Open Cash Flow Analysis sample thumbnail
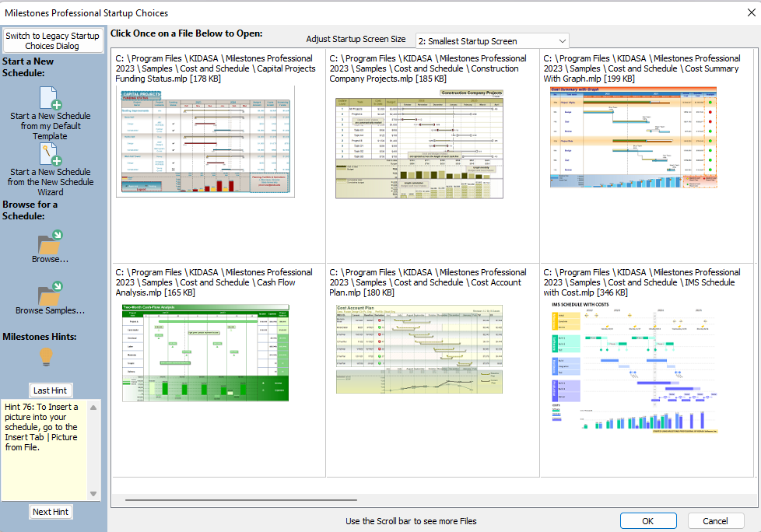Screen dimensions: 761x532 tap(205, 352)
